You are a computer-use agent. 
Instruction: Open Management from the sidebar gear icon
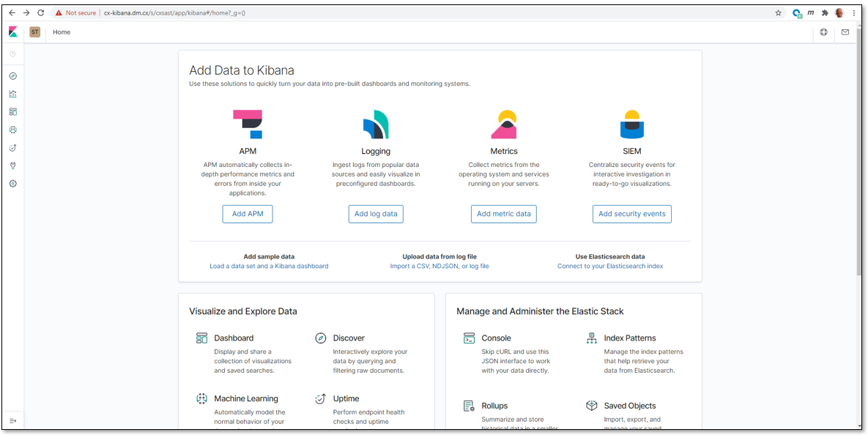13,183
